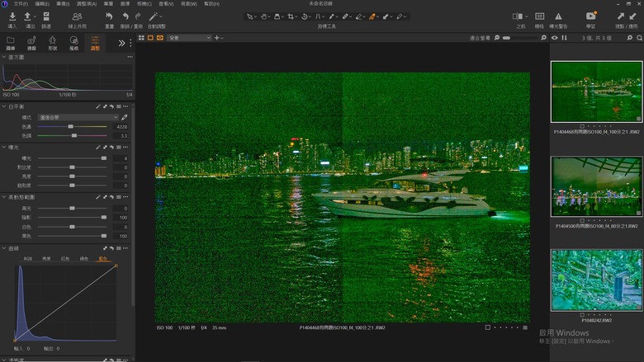Toggle proof margin eye viewer icon
The image size is (644, 362).
pos(160,38)
